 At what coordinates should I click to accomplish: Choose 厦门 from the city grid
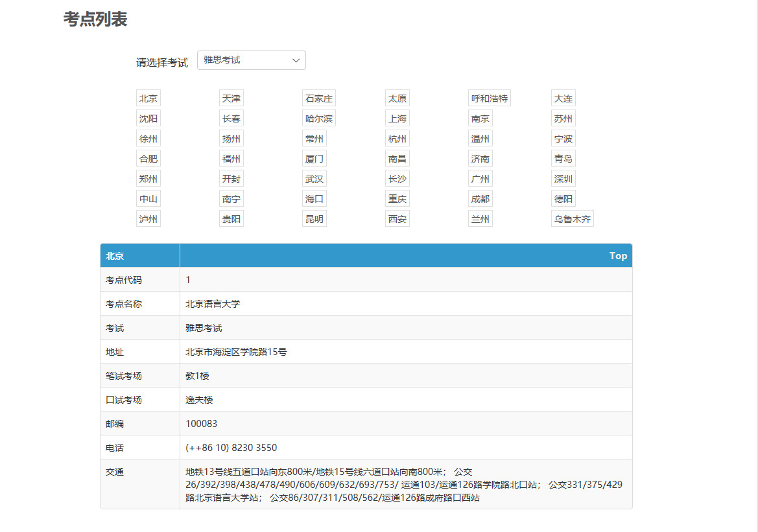[314, 158]
